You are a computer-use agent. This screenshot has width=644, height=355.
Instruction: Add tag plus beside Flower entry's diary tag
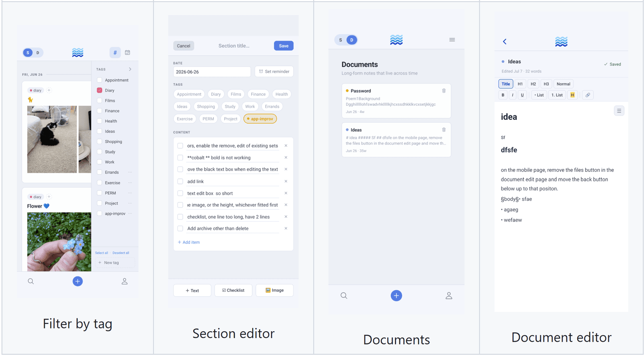click(x=49, y=197)
